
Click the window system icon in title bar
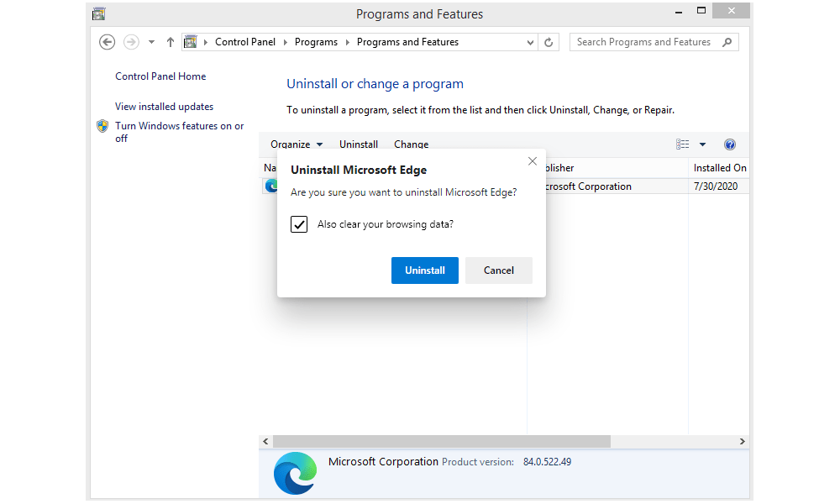98,13
